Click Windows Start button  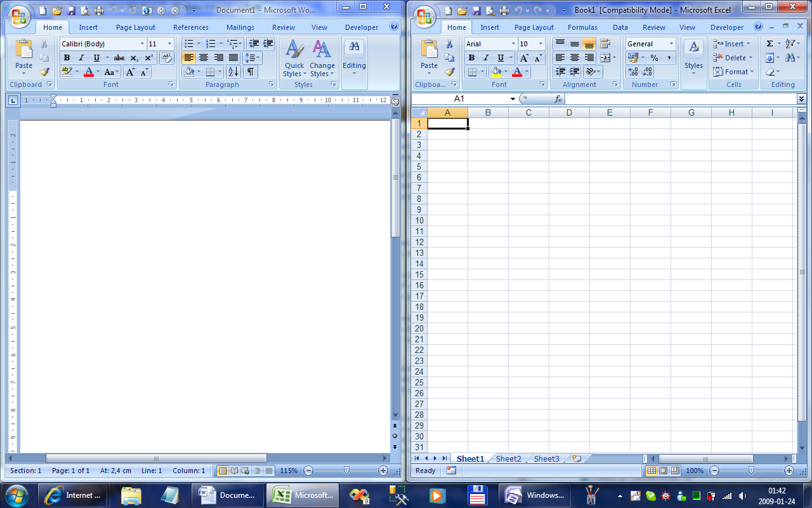coord(15,495)
